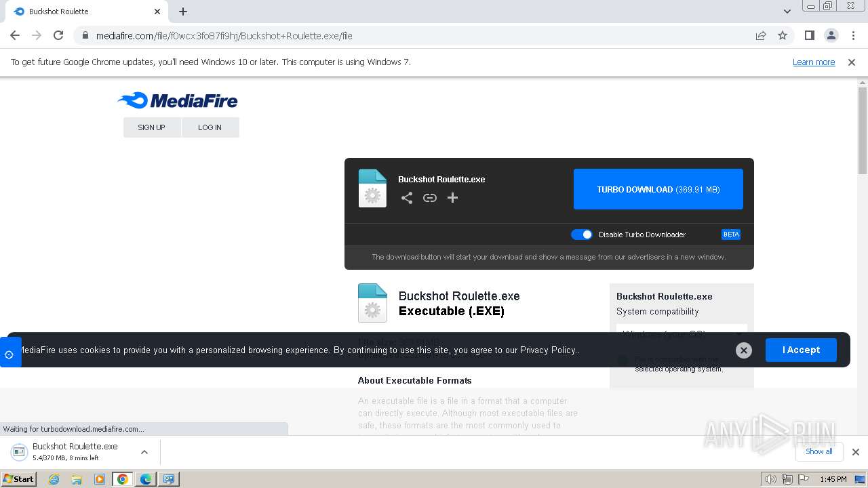The height and width of the screenshot is (488, 868).
Task: Open the Chrome profile avatar
Action: 831,35
